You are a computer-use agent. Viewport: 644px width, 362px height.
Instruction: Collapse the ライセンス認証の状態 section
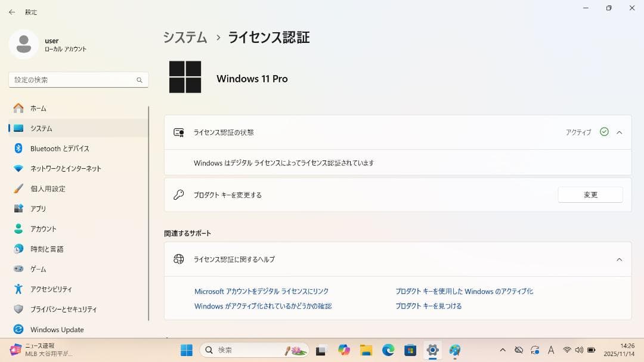[620, 132]
